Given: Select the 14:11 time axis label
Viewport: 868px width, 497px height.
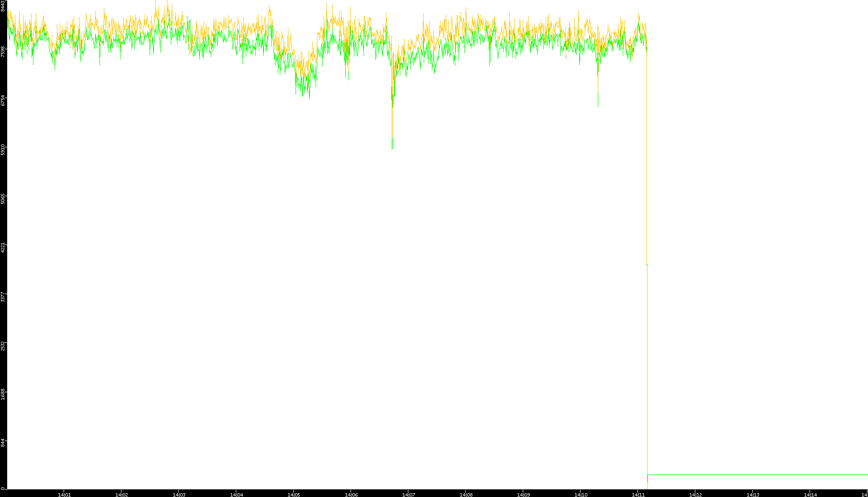Looking at the screenshot, I should tap(638, 495).
